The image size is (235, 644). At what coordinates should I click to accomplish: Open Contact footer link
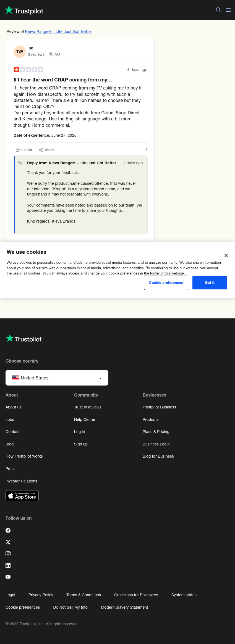pyautogui.click(x=12, y=432)
